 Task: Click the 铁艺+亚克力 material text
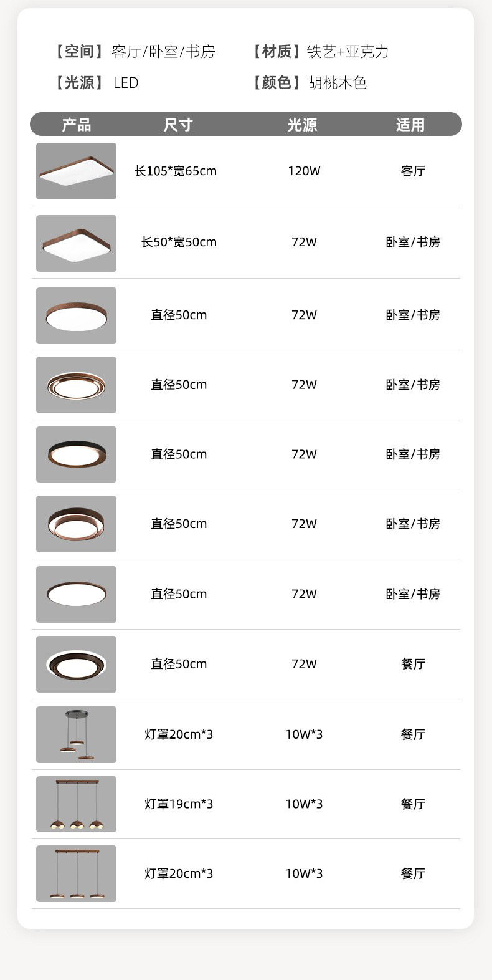click(x=348, y=52)
